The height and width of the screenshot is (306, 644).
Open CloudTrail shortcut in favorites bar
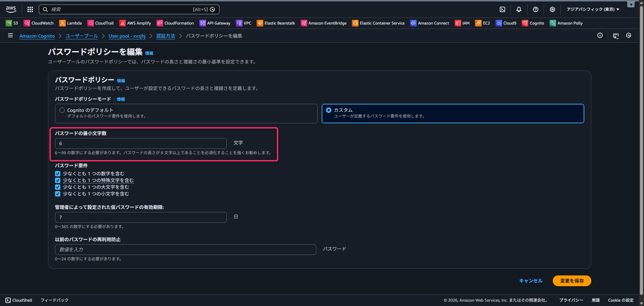coord(101,23)
